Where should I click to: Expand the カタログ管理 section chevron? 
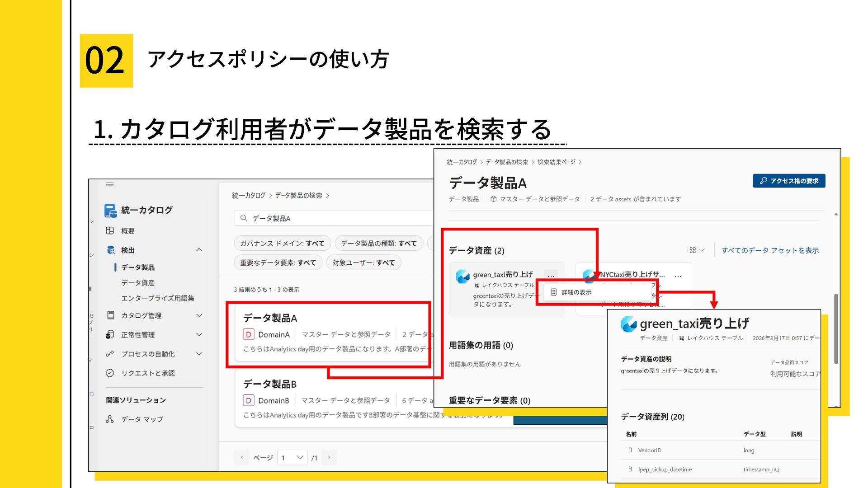click(199, 315)
